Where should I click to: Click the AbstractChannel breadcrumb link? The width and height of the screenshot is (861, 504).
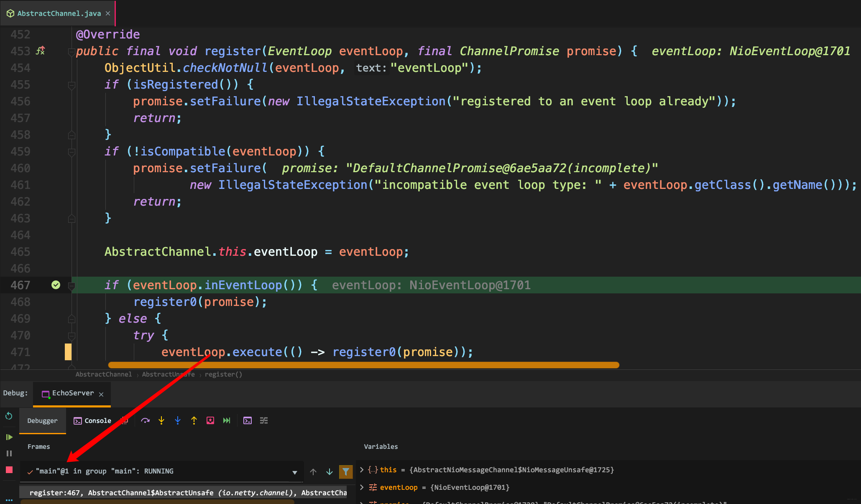(103, 374)
